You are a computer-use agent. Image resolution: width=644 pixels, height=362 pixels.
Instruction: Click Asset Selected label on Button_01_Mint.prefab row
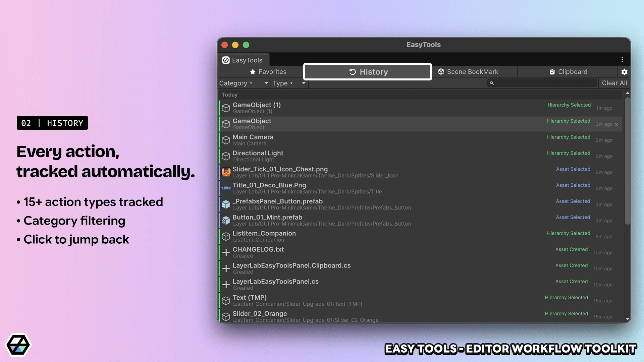(x=573, y=217)
